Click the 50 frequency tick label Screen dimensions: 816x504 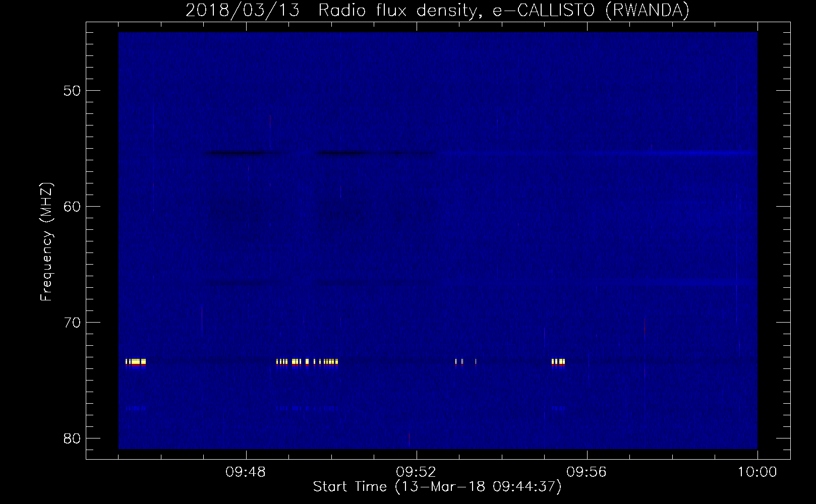71,91
